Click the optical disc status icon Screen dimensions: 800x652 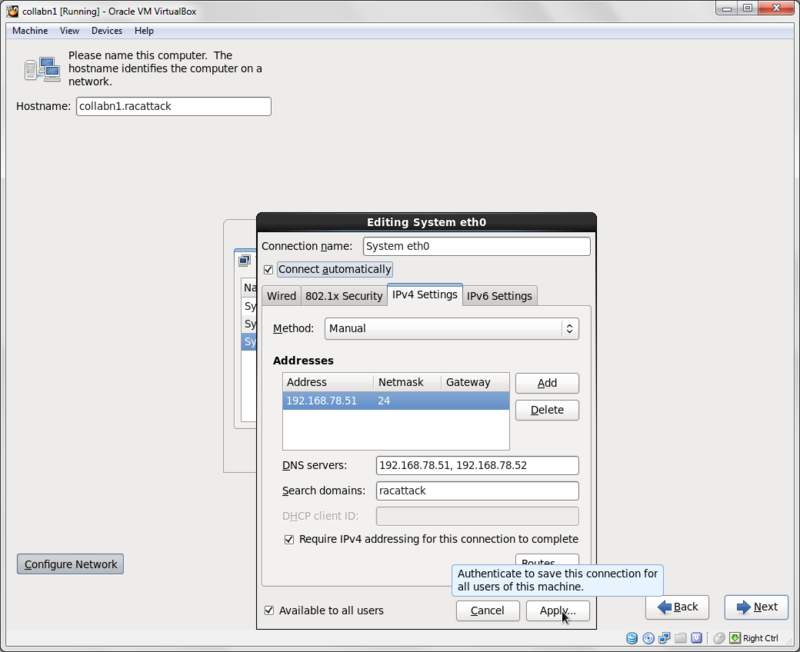coord(648,638)
